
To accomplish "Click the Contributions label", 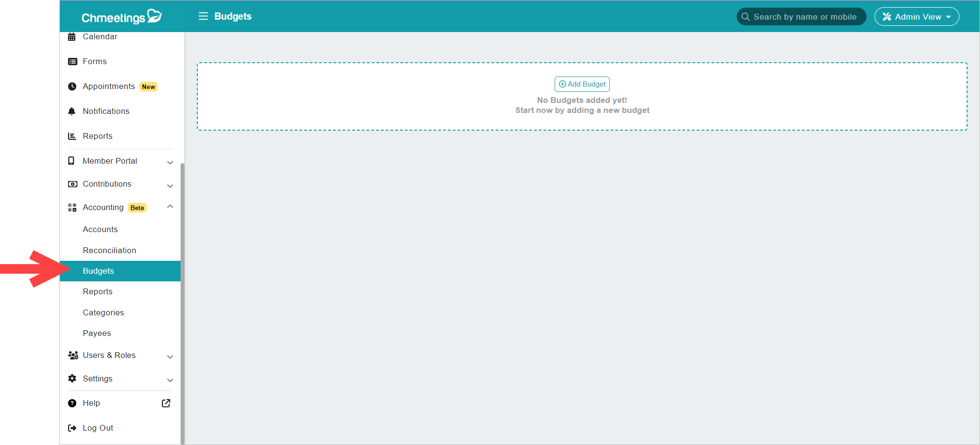I will [107, 184].
